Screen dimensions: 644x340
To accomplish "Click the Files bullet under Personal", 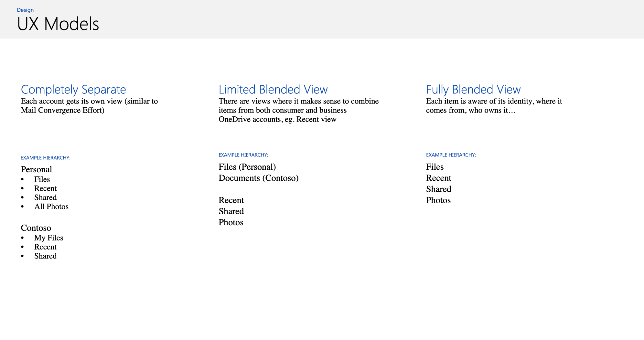I will coord(42,179).
